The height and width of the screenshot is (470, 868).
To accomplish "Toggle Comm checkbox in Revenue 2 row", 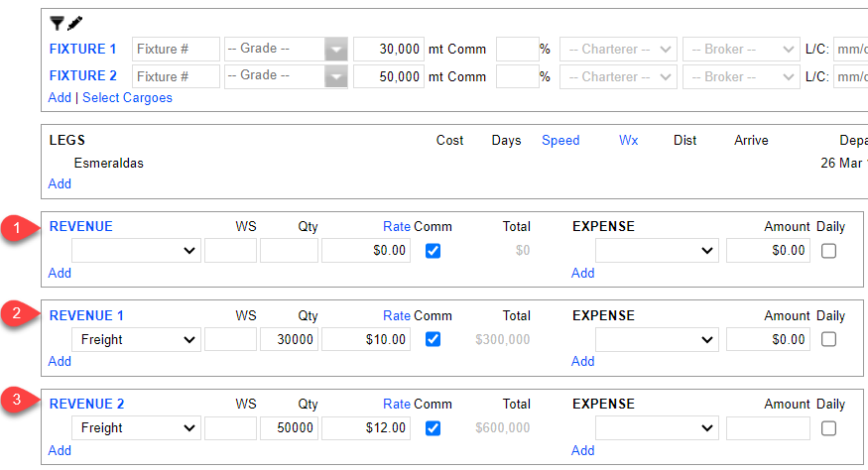I will click(x=433, y=427).
